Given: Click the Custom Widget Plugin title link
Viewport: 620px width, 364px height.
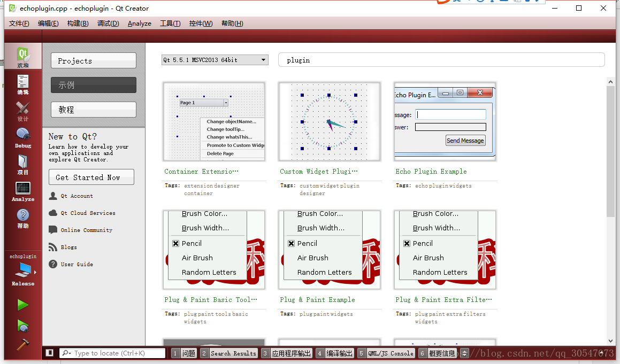Looking at the screenshot, I should [x=319, y=171].
